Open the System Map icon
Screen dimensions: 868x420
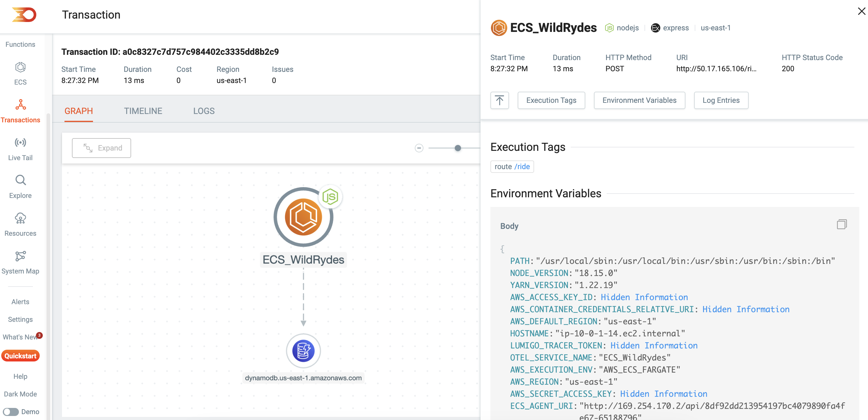coord(20,256)
